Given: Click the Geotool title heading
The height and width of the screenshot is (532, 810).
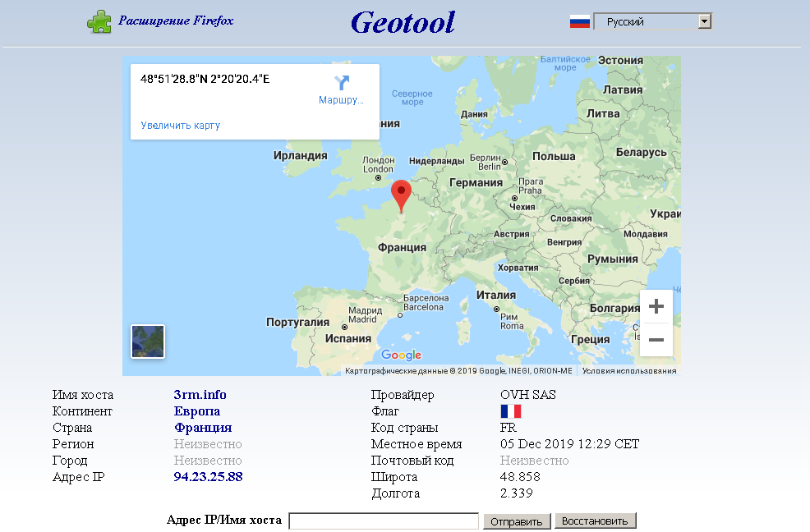Looking at the screenshot, I should [403, 22].
